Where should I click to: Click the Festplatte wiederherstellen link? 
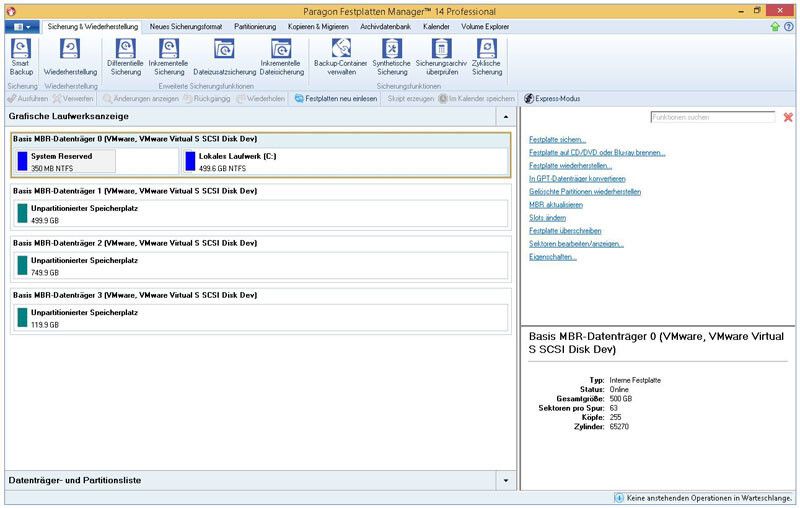pos(570,166)
